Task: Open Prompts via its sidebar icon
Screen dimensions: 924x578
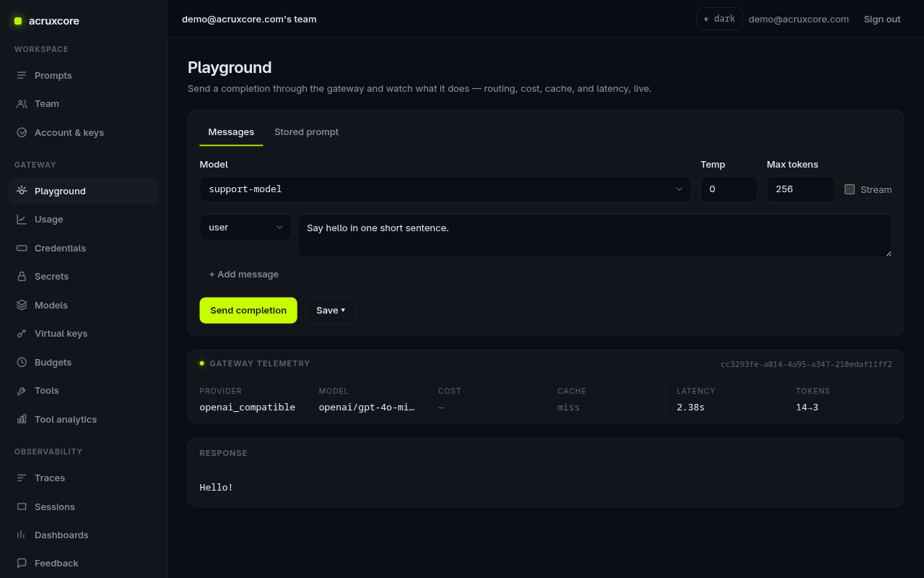Action: click(x=22, y=75)
